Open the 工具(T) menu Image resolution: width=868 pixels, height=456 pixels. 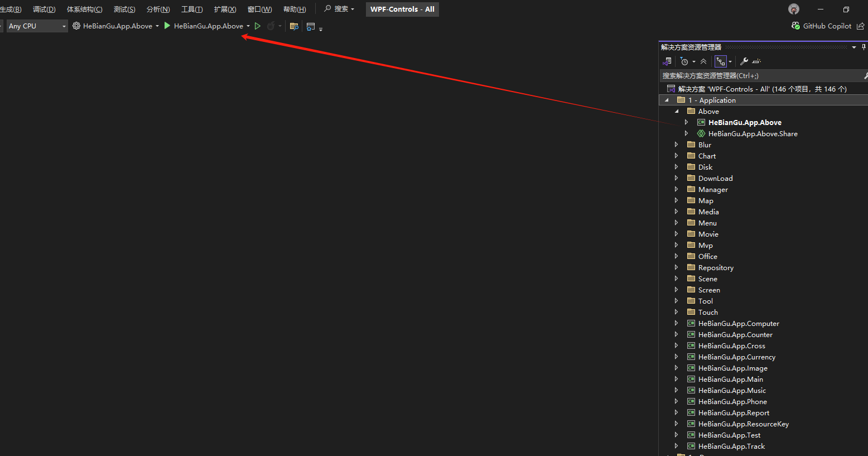click(x=192, y=9)
